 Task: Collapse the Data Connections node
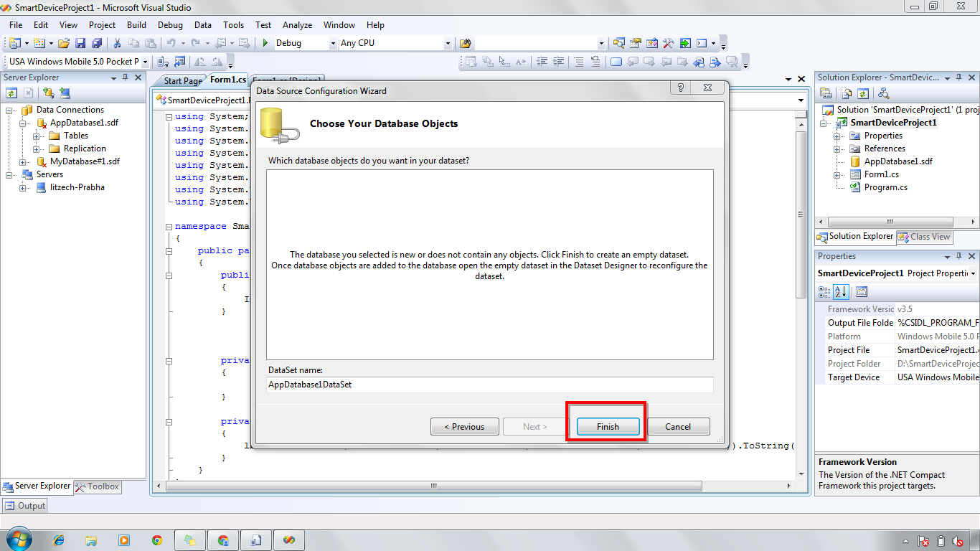point(9,109)
